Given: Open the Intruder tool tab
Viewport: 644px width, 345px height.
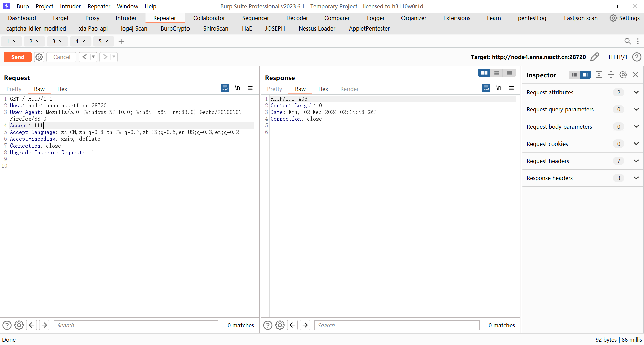Looking at the screenshot, I should [x=126, y=18].
